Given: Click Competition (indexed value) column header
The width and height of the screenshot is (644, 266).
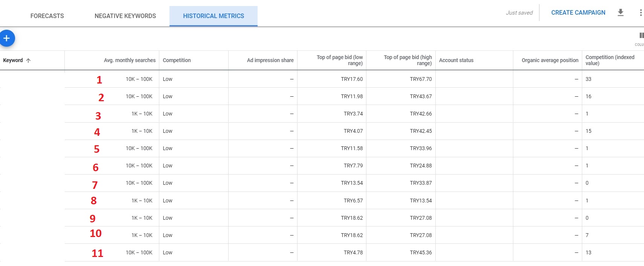Looking at the screenshot, I should coord(610,60).
